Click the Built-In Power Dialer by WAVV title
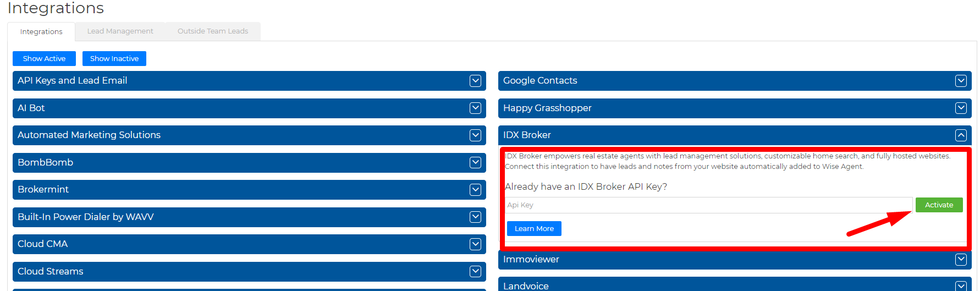 (x=86, y=217)
